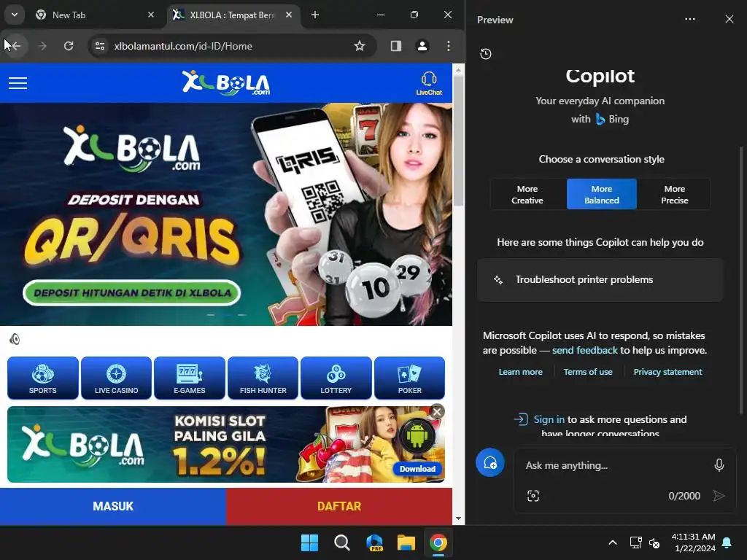The height and width of the screenshot is (560, 747).
Task: Open Copilot Preview taskbar icon
Action: point(374,542)
